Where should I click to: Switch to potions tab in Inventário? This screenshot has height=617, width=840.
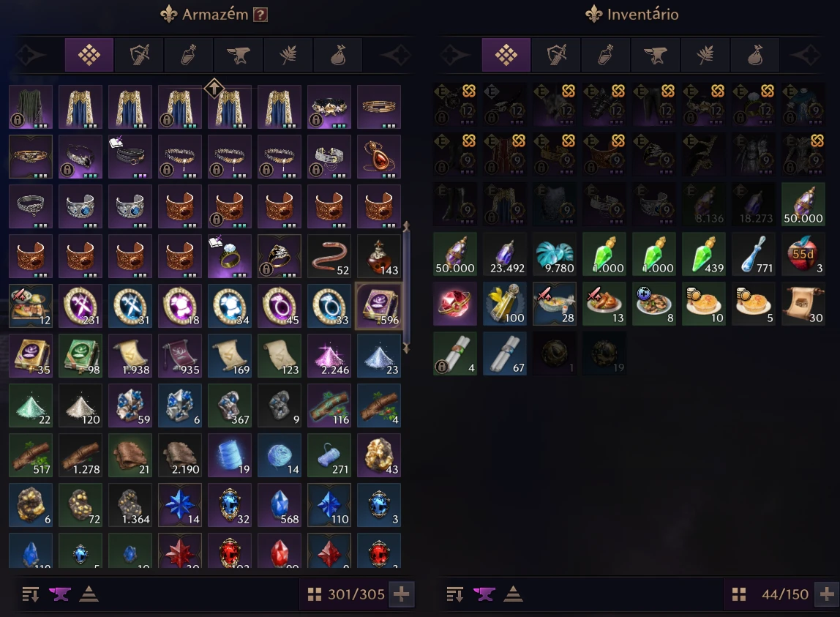605,55
